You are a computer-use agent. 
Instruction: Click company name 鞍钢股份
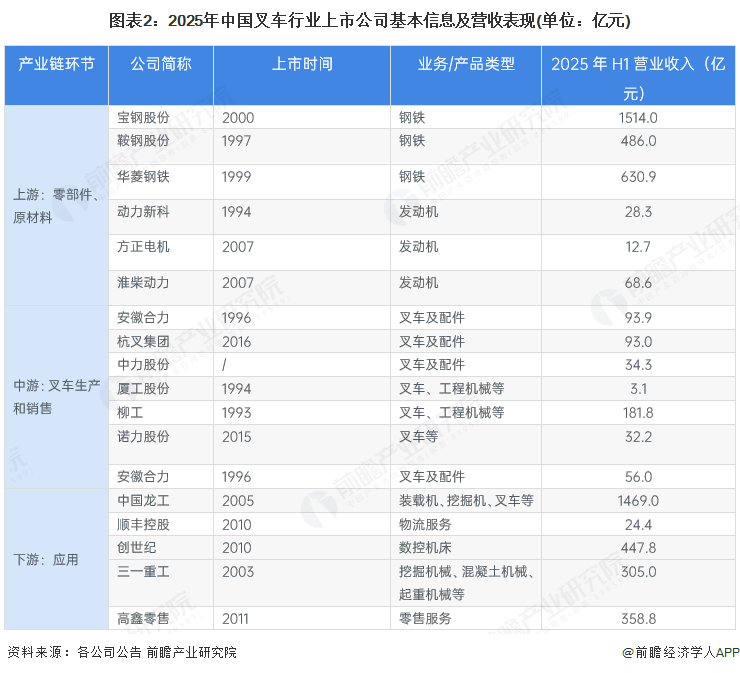(143, 141)
